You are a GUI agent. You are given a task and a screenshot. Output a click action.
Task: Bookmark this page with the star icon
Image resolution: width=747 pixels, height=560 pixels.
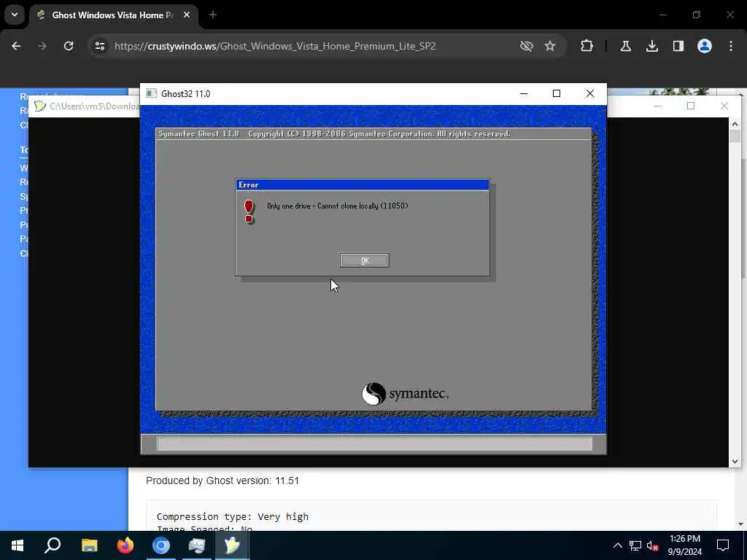point(550,46)
